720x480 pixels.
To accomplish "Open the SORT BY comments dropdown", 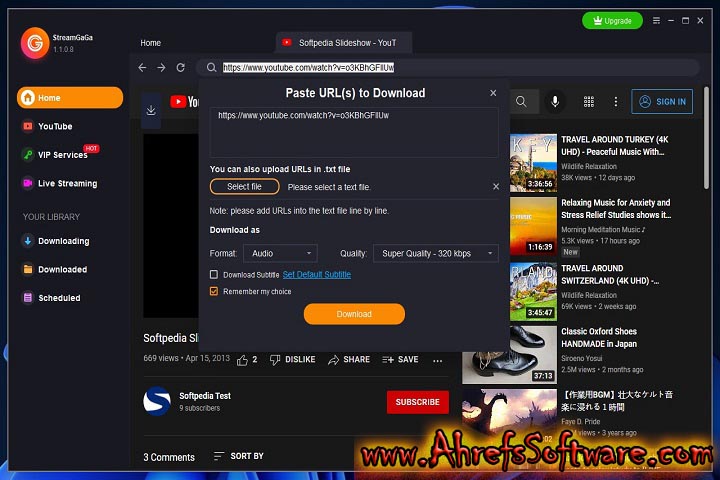I will (239, 457).
